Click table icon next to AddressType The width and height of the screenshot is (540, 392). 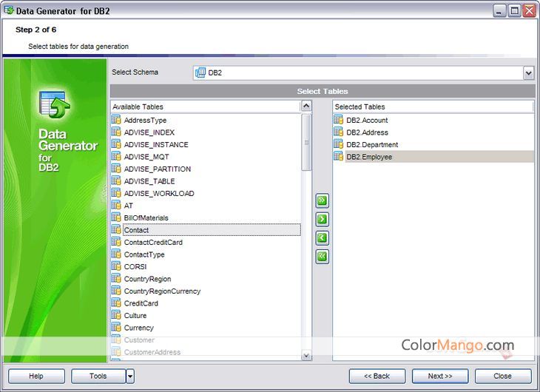[116, 120]
